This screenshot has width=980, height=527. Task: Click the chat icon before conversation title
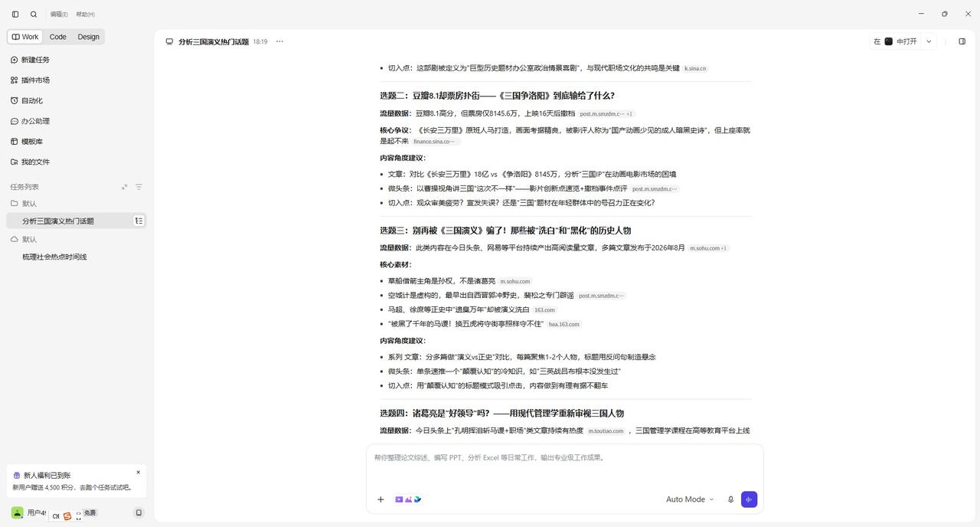click(169, 41)
